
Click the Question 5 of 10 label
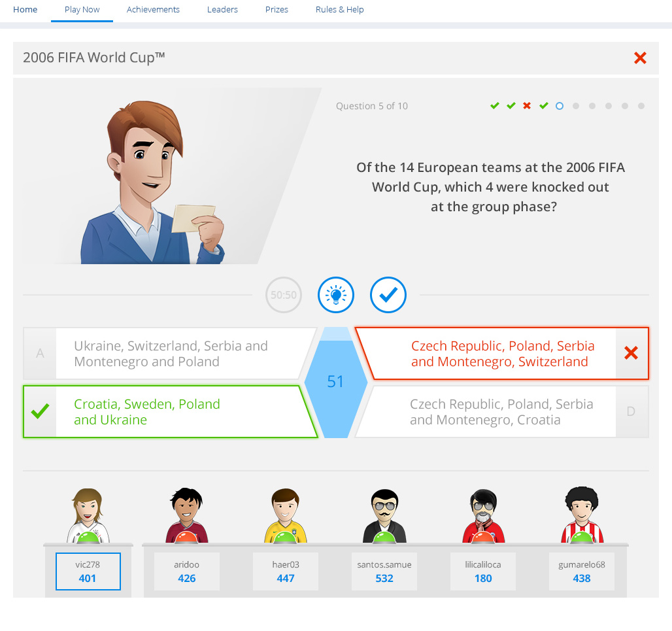[x=371, y=106]
